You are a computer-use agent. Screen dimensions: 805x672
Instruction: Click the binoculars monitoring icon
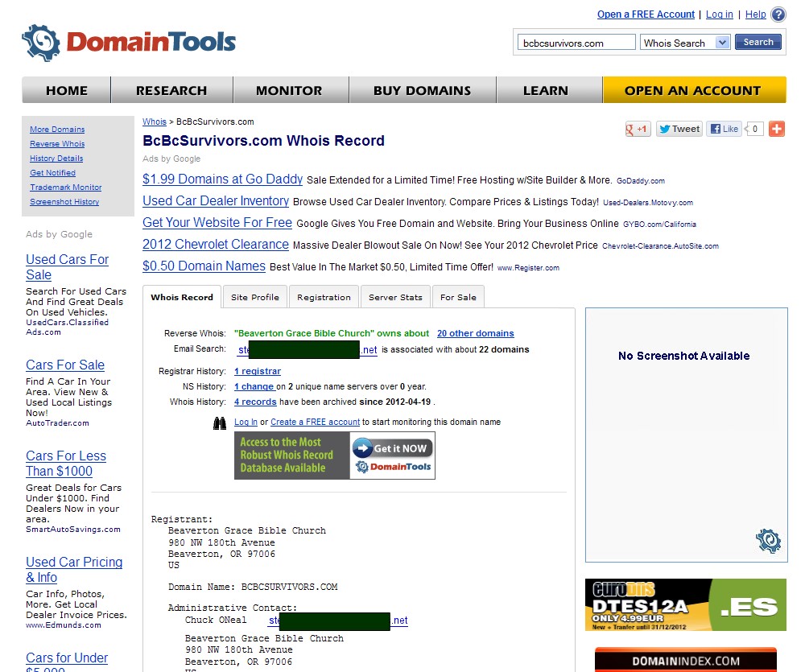tap(220, 423)
